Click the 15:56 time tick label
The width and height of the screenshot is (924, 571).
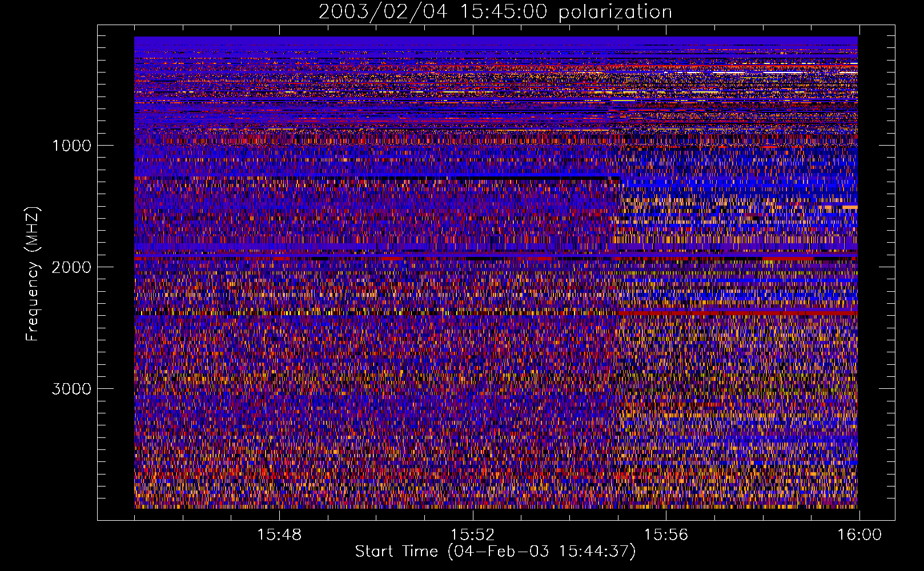tap(666, 535)
